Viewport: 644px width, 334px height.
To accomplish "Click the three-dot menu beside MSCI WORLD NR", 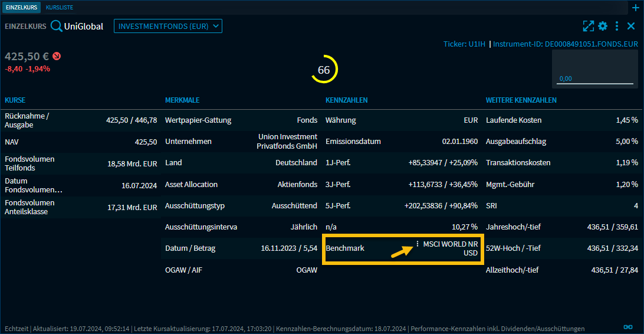I will (418, 244).
